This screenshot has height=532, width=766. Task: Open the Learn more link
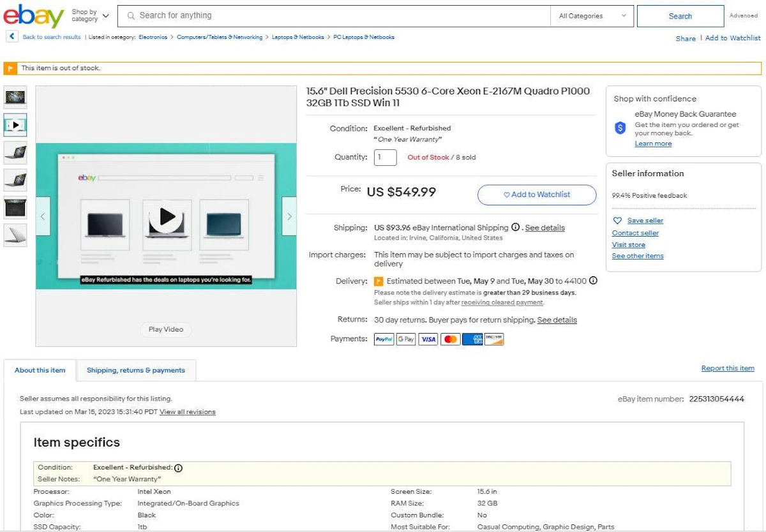pyautogui.click(x=653, y=144)
